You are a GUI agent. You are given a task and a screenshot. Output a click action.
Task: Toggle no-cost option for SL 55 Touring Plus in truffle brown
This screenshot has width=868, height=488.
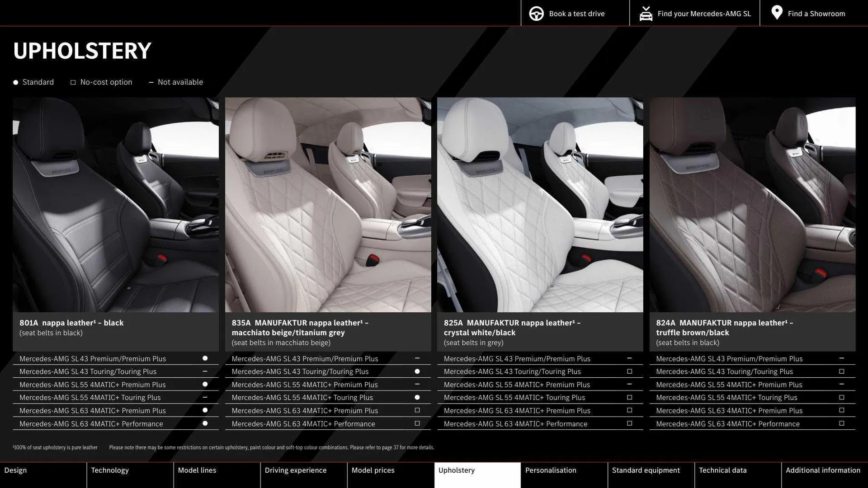click(x=842, y=397)
